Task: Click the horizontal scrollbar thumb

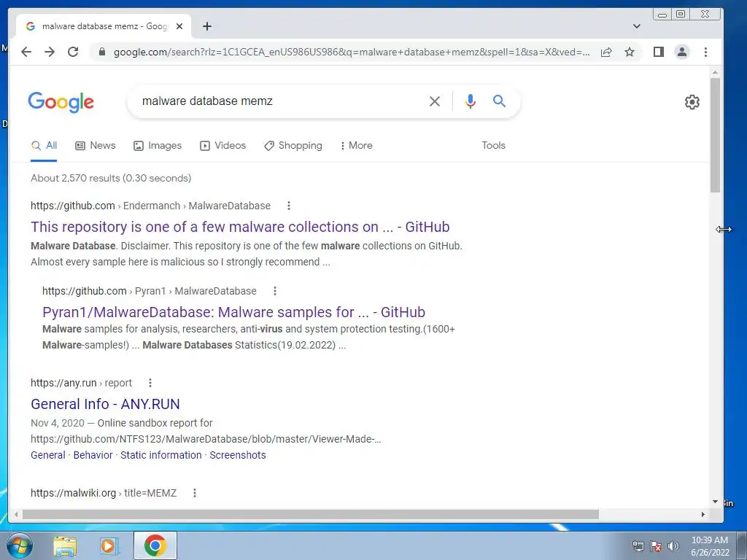Action: [x=311, y=514]
